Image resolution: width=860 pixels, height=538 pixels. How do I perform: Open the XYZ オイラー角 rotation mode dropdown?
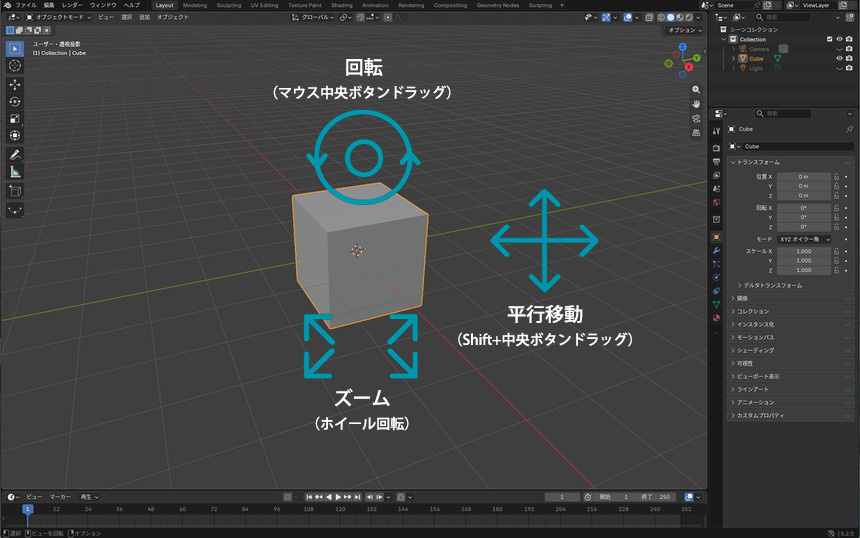tap(804, 240)
